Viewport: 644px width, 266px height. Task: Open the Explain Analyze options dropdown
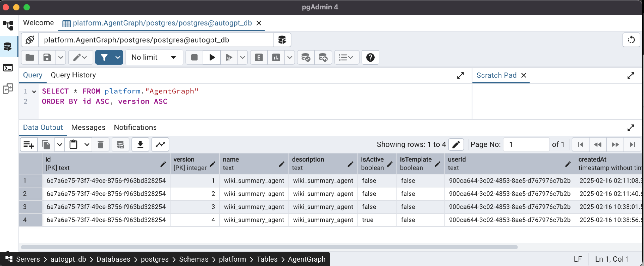click(290, 57)
